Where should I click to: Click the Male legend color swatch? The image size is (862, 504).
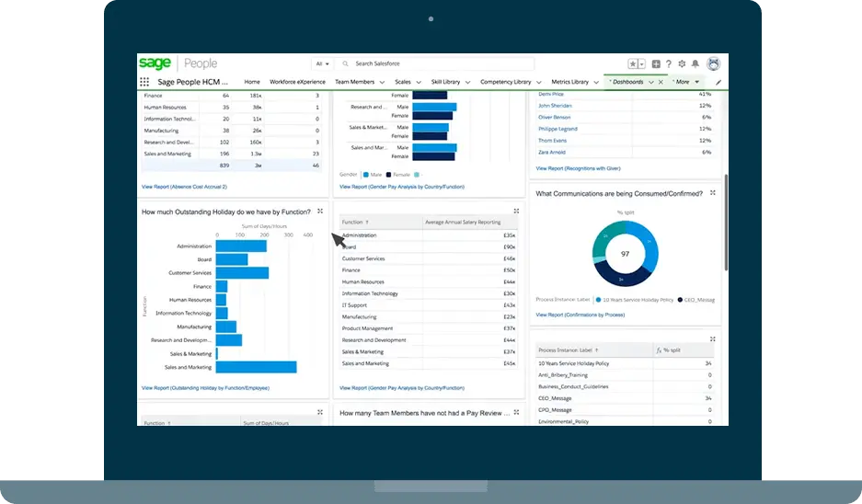pyautogui.click(x=365, y=175)
